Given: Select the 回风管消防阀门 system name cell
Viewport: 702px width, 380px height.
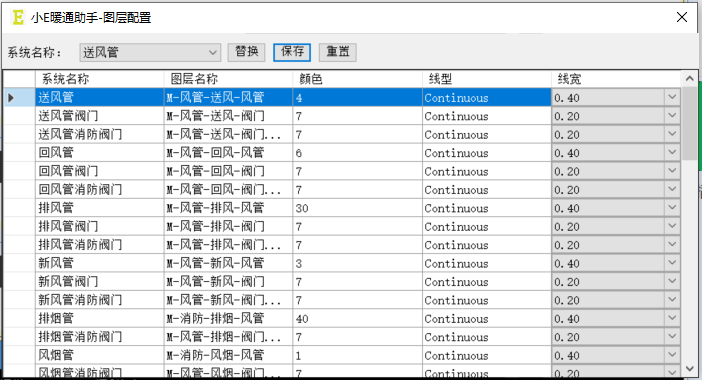Looking at the screenshot, I should 100,189.
